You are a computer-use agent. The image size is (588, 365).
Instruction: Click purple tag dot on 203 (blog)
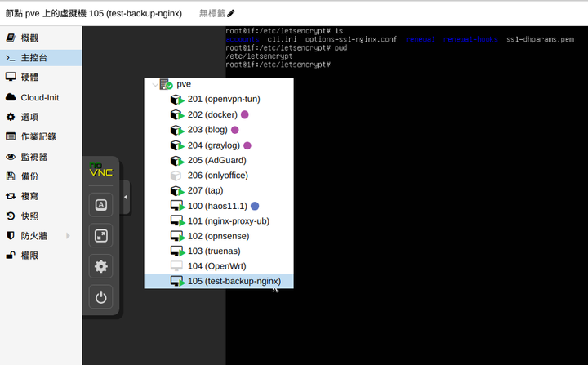tap(234, 130)
